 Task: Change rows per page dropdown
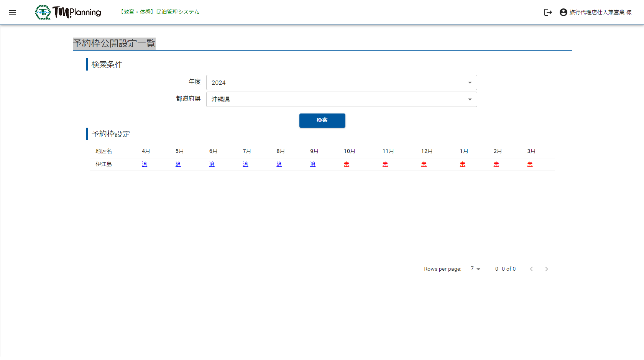tap(475, 269)
